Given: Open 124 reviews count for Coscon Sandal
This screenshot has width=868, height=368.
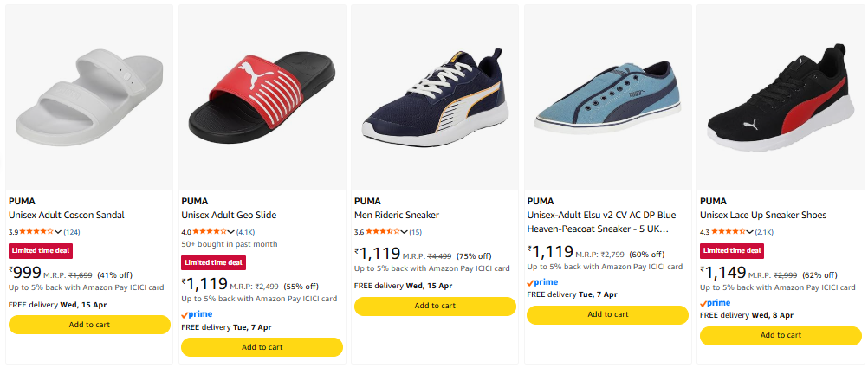Looking at the screenshot, I should coord(72,232).
